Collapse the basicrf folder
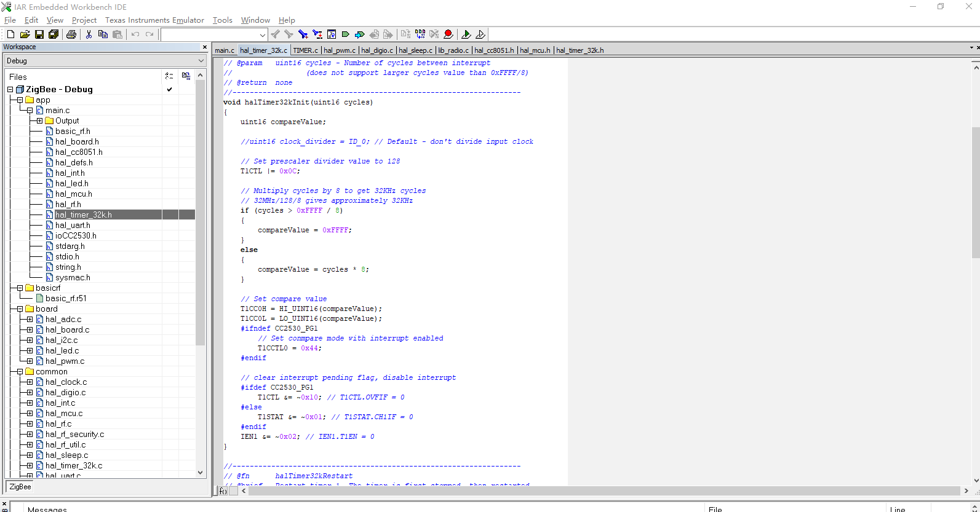Image resolution: width=980 pixels, height=512 pixels. tap(20, 288)
